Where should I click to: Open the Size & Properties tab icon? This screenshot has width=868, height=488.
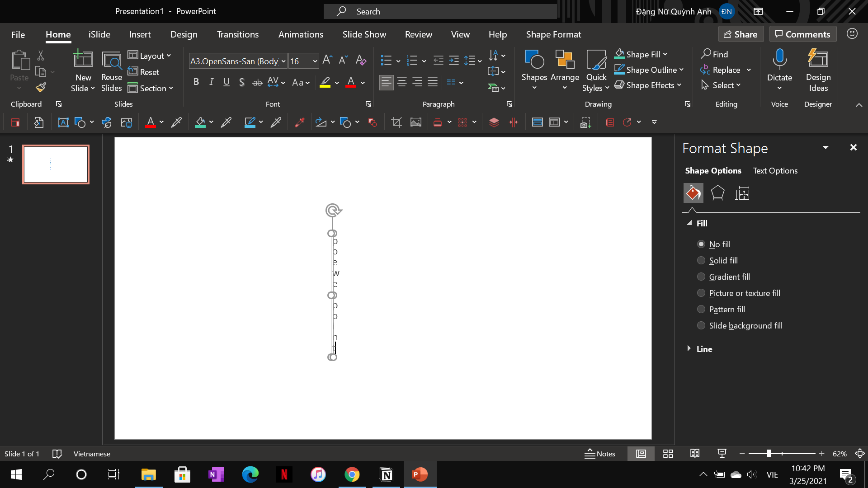click(x=742, y=193)
